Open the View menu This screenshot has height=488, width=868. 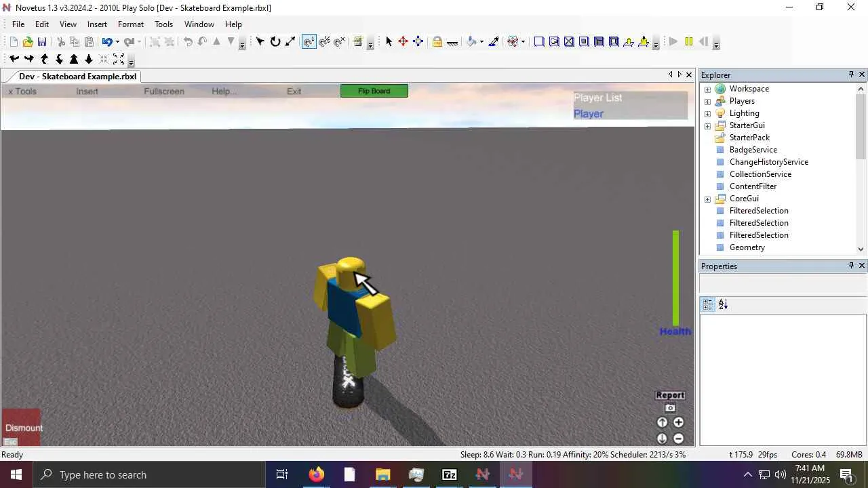tap(68, 24)
